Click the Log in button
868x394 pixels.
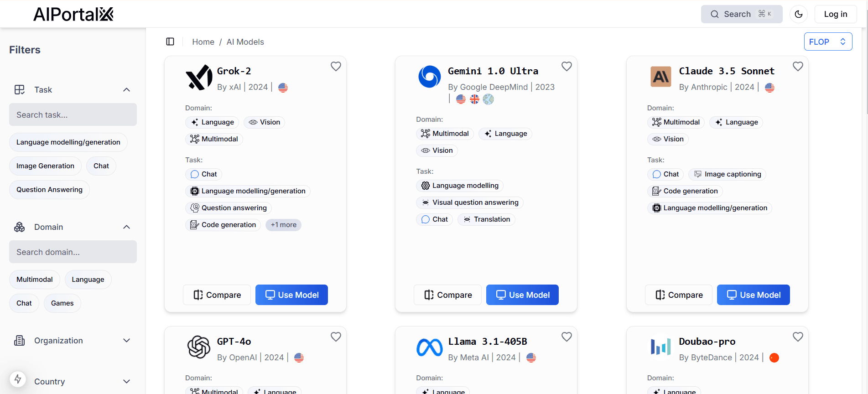pyautogui.click(x=835, y=14)
